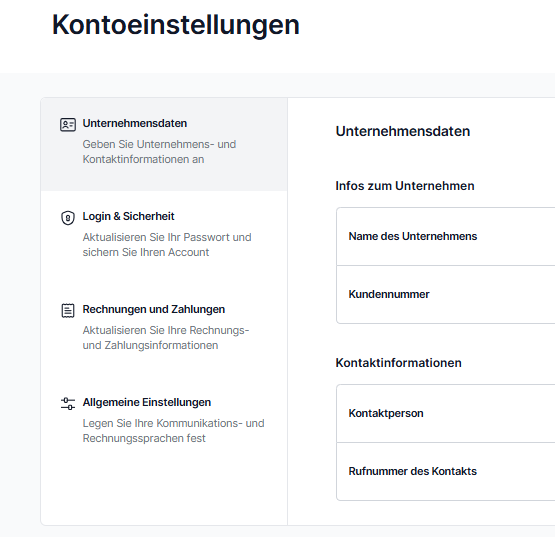Click the Kontoeinstellungen page heading

pyautogui.click(x=176, y=25)
